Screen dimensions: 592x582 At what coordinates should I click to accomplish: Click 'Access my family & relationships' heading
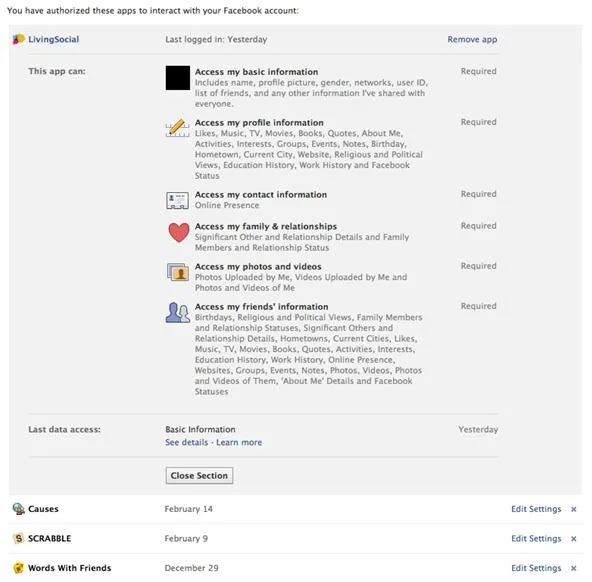pyautogui.click(x=266, y=226)
